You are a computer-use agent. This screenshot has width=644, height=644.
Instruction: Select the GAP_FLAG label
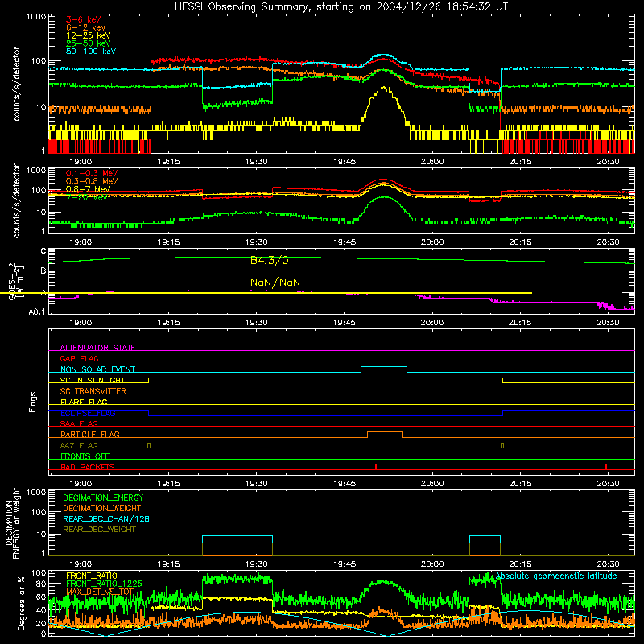pyautogui.click(x=79, y=358)
